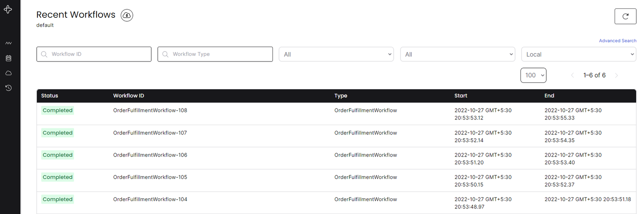The height and width of the screenshot is (214, 644).
Task: Go to next page of results
Action: pos(616,75)
